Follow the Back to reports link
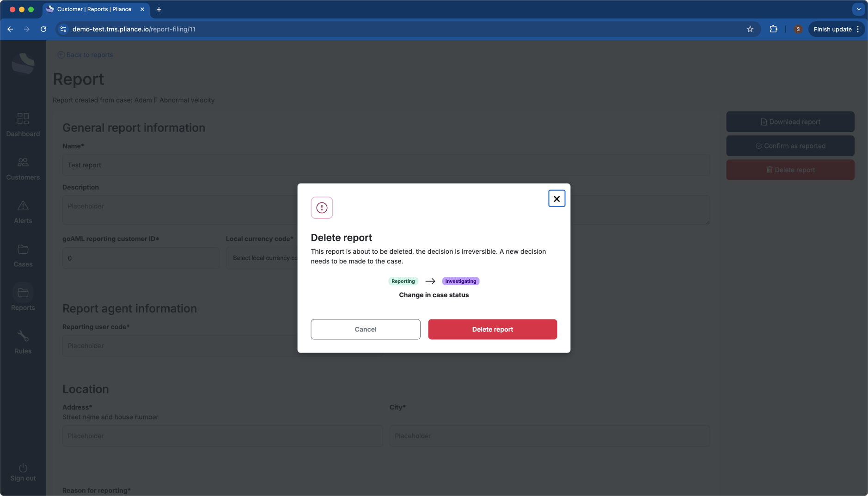The width and height of the screenshot is (868, 496). (85, 55)
